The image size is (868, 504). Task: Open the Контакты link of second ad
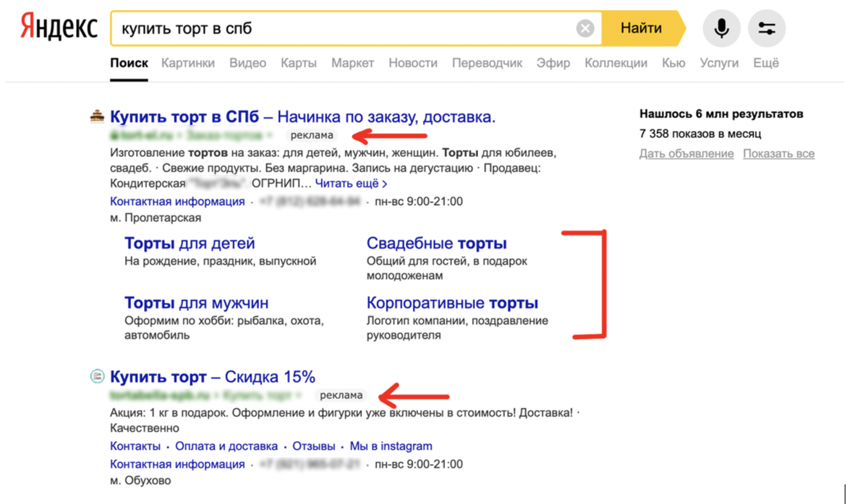coord(135,445)
